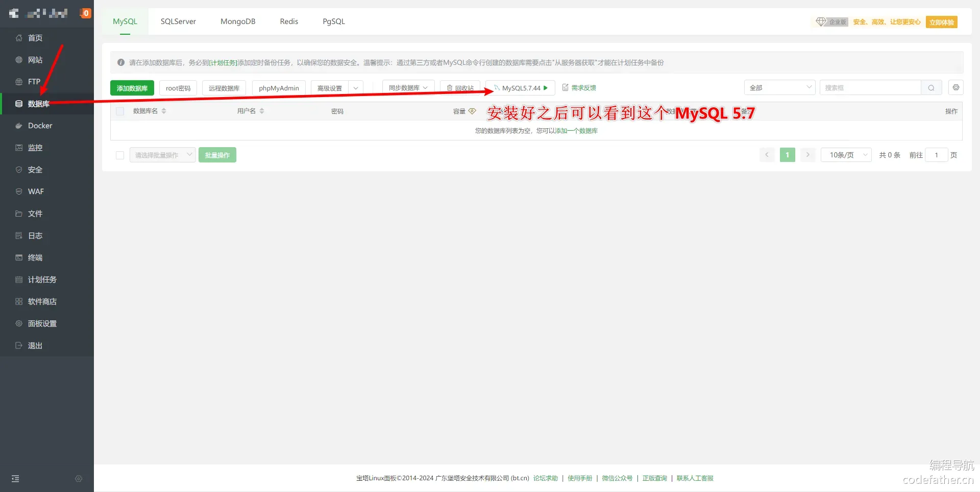
Task: Open the 10条/页 page size dropdown
Action: coord(846,155)
